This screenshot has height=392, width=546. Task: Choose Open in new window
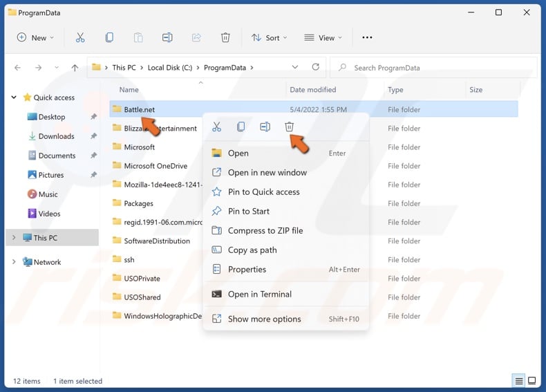tap(286, 172)
